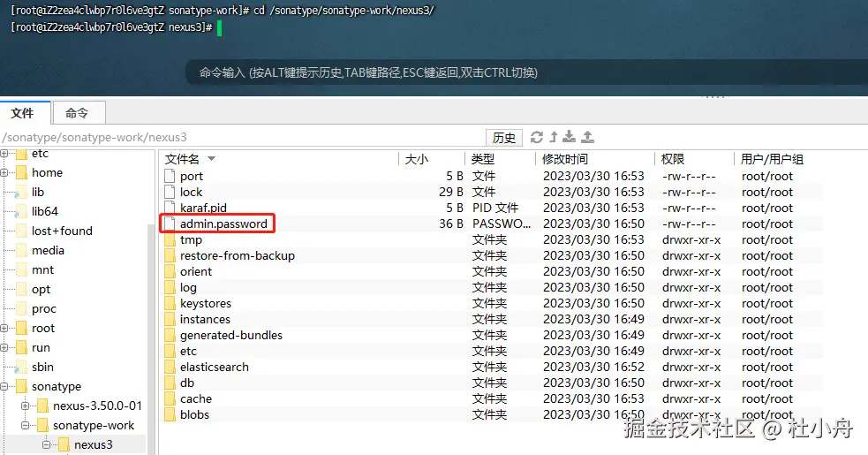Select the instances folder icon
The width and height of the screenshot is (868, 455).
click(x=170, y=319)
